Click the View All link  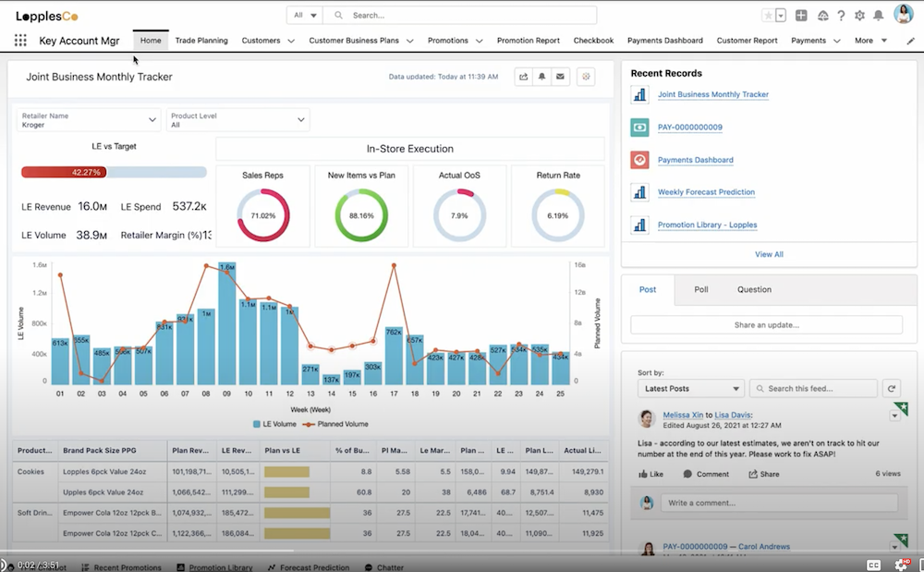pyautogui.click(x=769, y=254)
